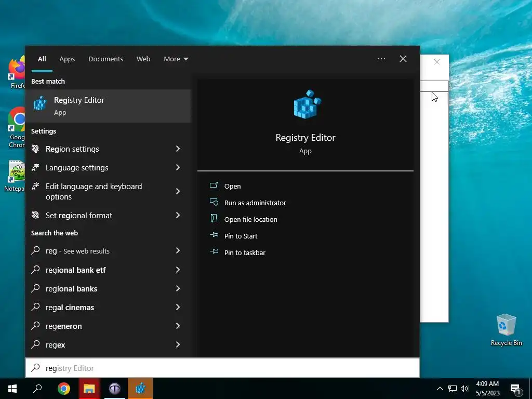The image size is (532, 399).
Task: Click Open action for Registry Editor
Action: tap(232, 187)
